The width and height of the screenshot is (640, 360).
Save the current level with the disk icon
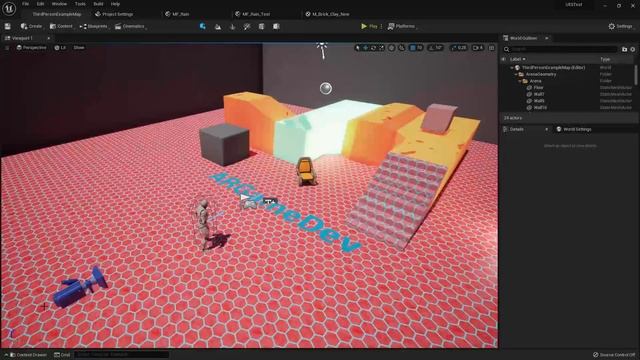pos(7,26)
